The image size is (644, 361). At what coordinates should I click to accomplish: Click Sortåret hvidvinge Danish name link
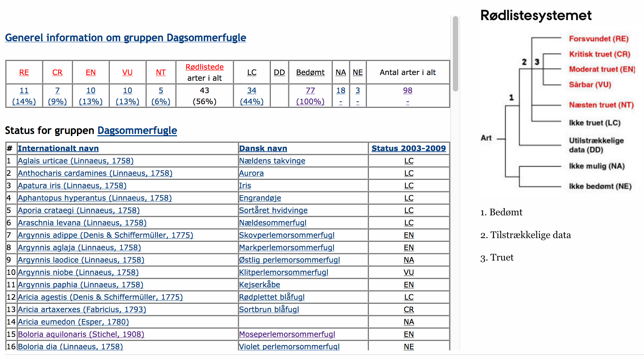click(273, 210)
